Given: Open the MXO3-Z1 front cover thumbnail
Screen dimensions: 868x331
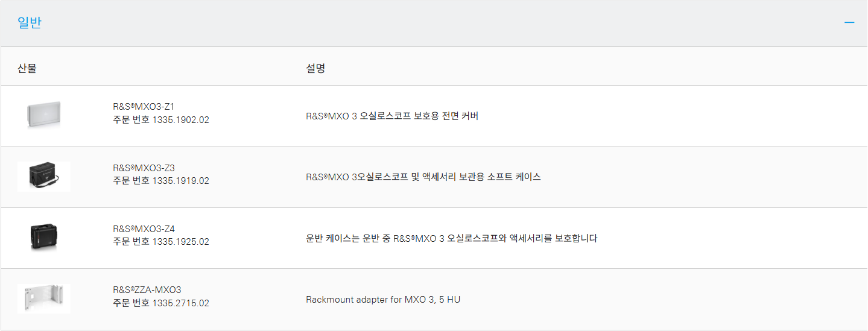Looking at the screenshot, I should tap(44, 115).
